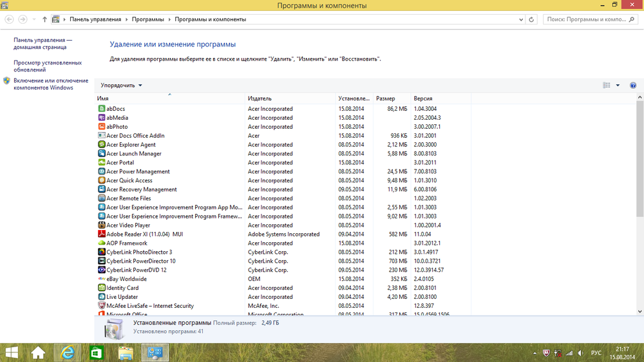The width and height of the screenshot is (644, 362).
Task: Open Включение или отключение компонентов Windows
Action: [x=51, y=84]
